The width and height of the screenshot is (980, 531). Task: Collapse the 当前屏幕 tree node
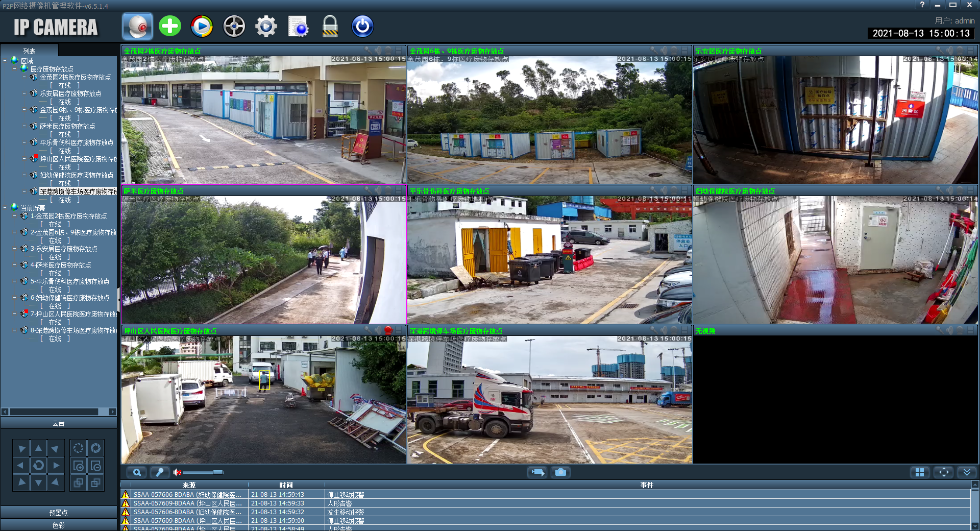click(x=5, y=208)
